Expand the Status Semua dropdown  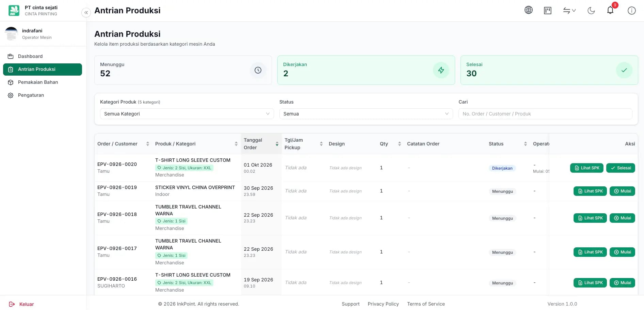point(366,114)
